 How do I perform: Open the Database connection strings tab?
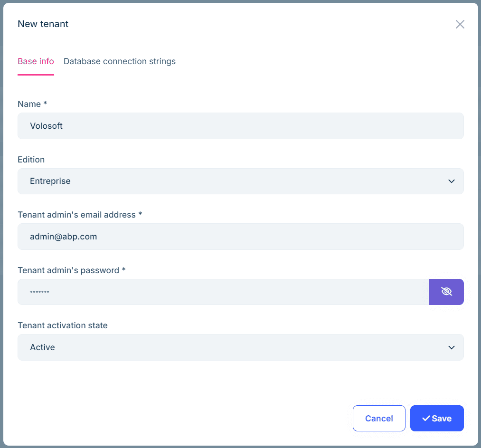120,61
